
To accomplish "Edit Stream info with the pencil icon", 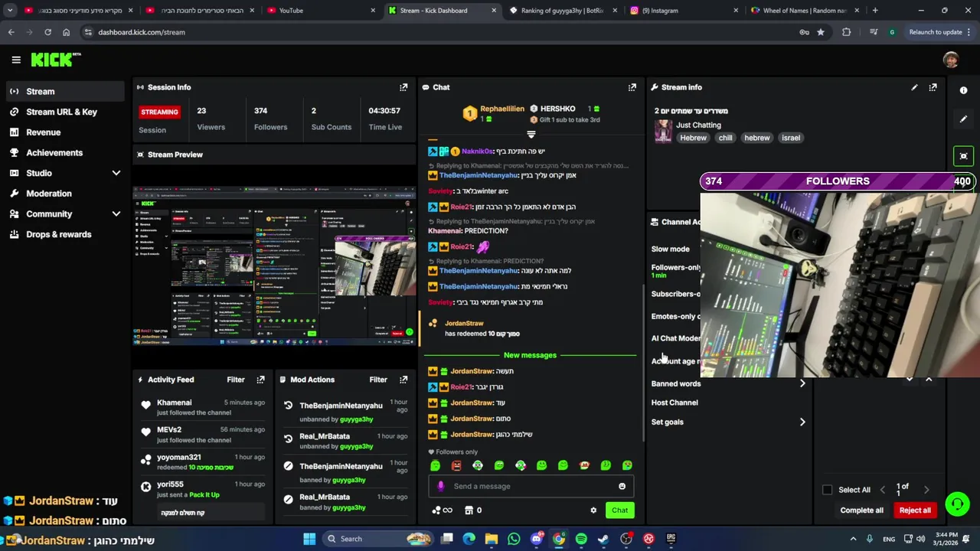I will click(x=914, y=87).
